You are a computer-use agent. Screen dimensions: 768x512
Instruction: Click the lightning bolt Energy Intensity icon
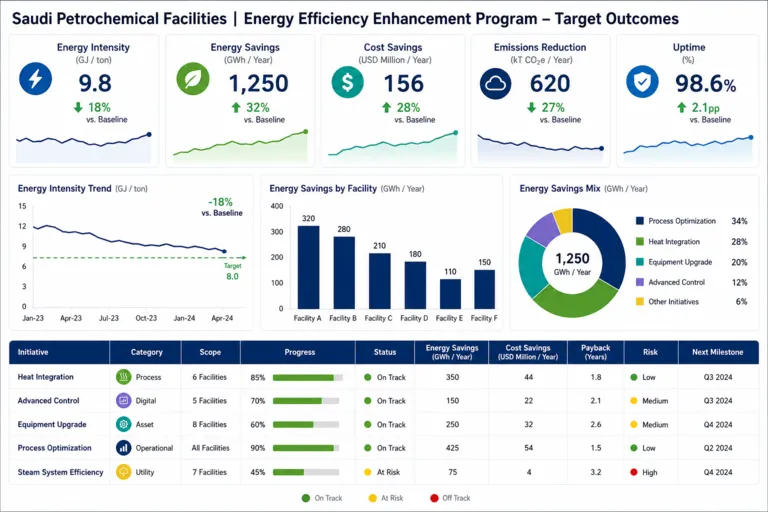[36, 78]
